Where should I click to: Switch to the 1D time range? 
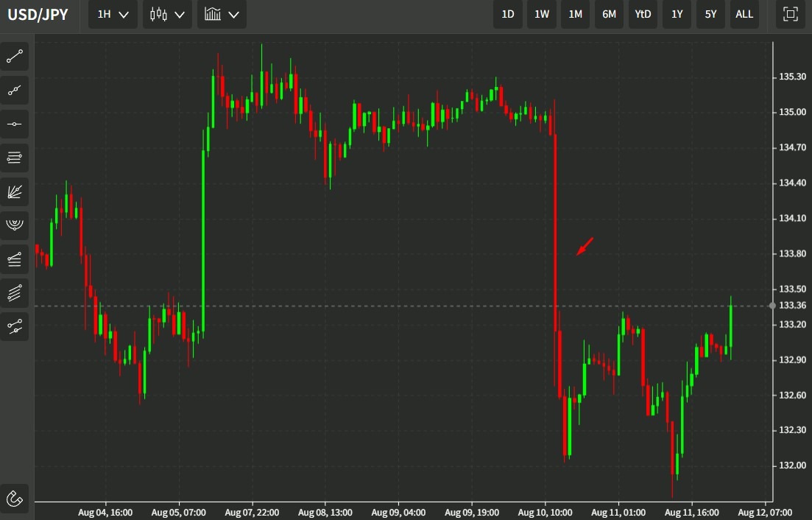pyautogui.click(x=508, y=14)
